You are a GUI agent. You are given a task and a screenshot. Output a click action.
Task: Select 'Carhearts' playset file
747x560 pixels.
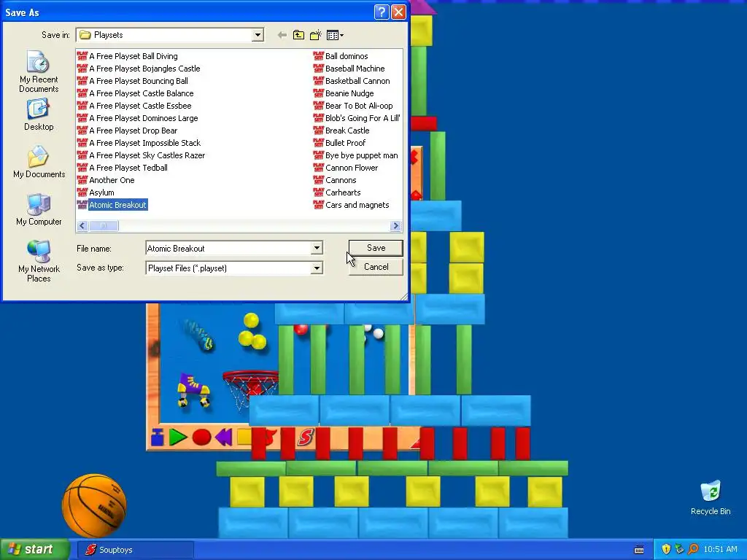(x=337, y=192)
